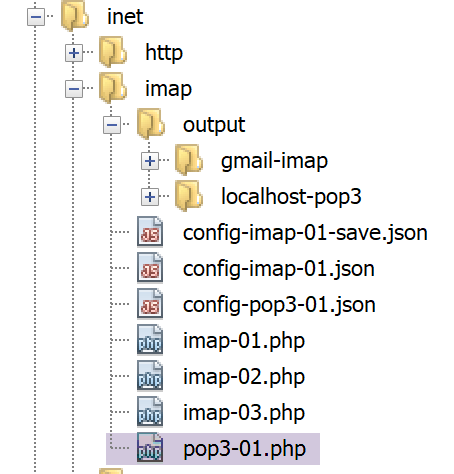Expand the http folder
The height and width of the screenshot is (474, 454).
[74, 53]
